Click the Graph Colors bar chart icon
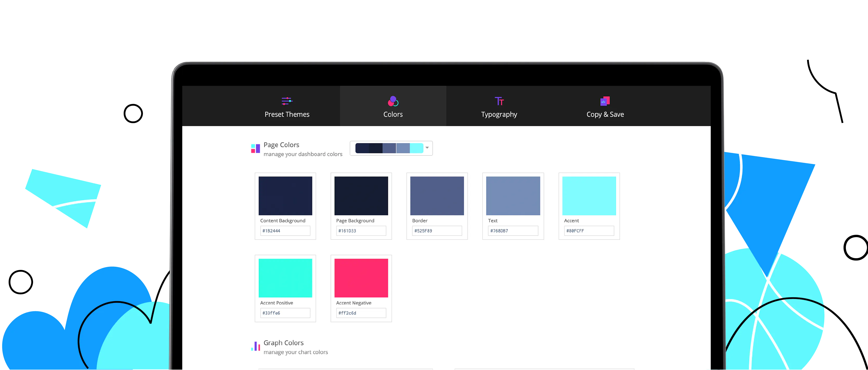 255,346
